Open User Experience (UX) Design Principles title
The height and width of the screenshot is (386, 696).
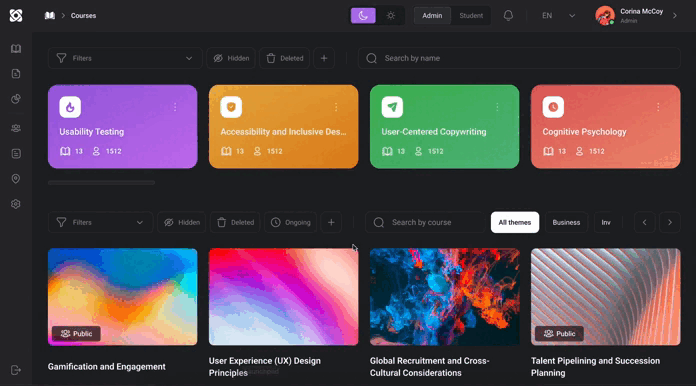click(x=265, y=367)
